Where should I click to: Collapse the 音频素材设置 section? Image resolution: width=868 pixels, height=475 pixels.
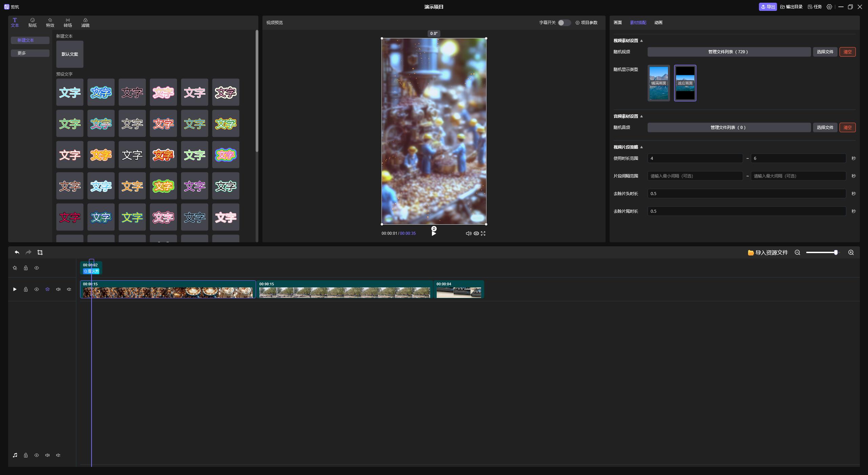click(641, 116)
